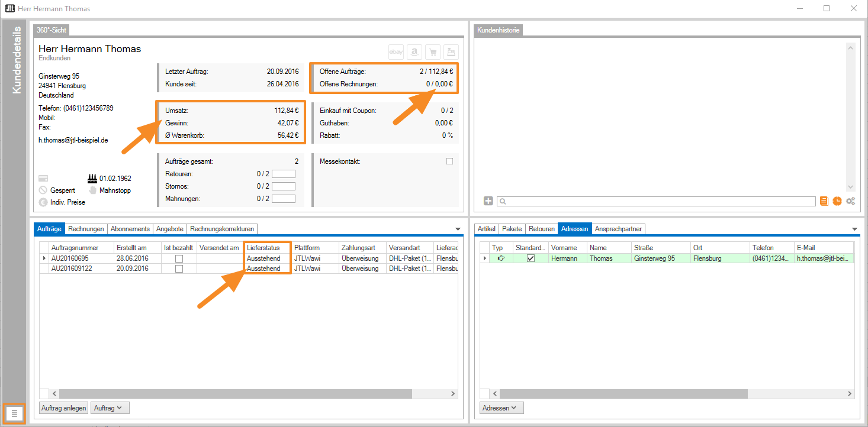Tick Ist bezahlt for order AU201609122

179,269
